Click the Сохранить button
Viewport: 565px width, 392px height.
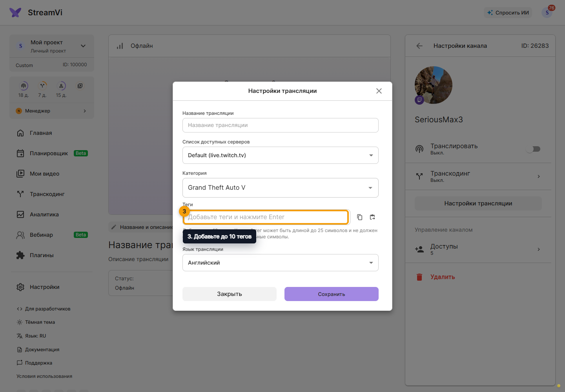coord(332,294)
